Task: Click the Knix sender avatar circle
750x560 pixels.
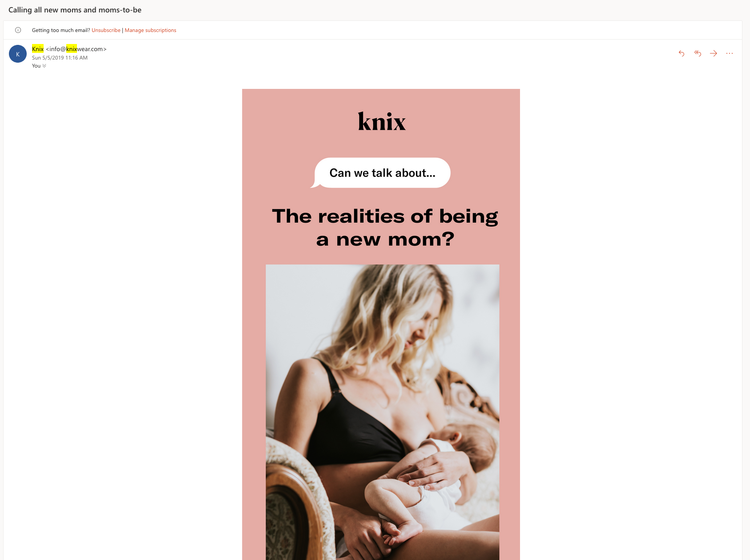Action: (x=18, y=54)
